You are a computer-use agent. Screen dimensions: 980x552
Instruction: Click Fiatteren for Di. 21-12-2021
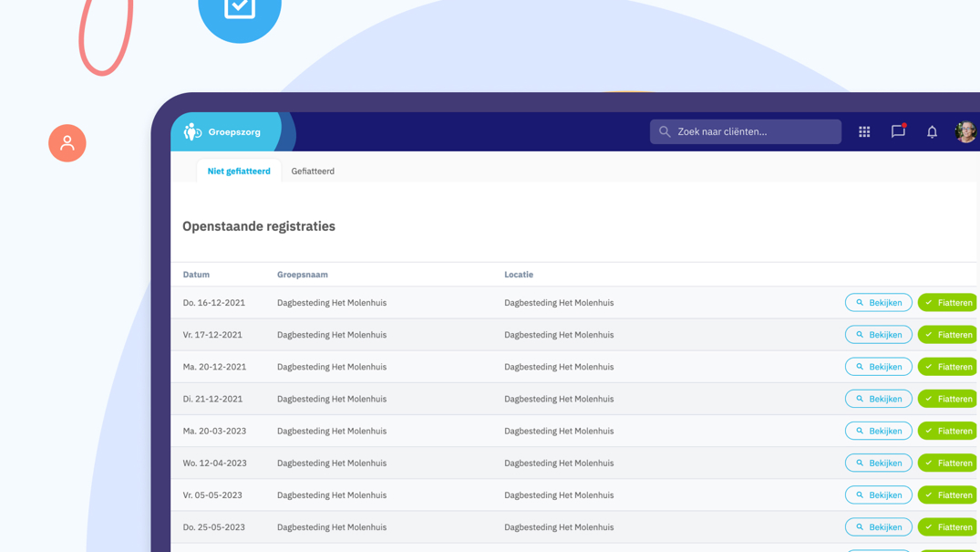(x=947, y=399)
